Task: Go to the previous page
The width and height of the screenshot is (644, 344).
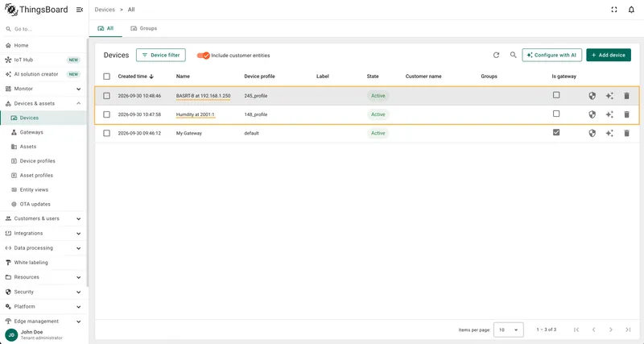Action: coord(593,329)
